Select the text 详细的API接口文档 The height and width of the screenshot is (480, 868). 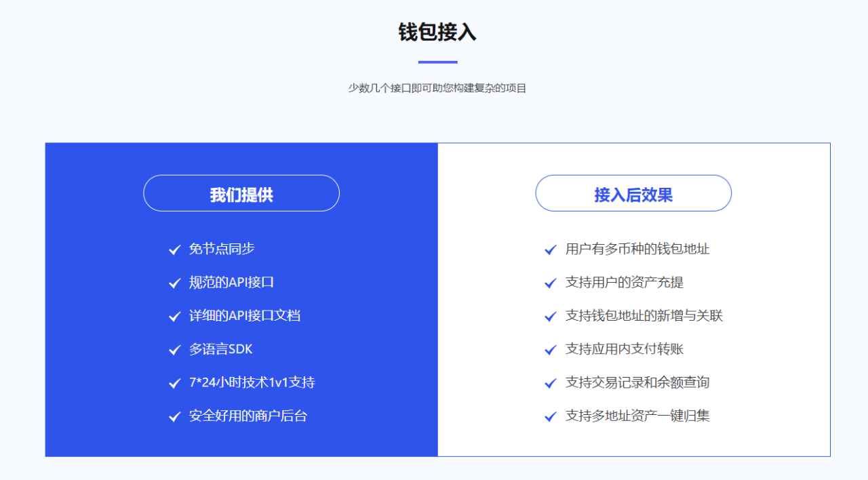click(x=245, y=315)
